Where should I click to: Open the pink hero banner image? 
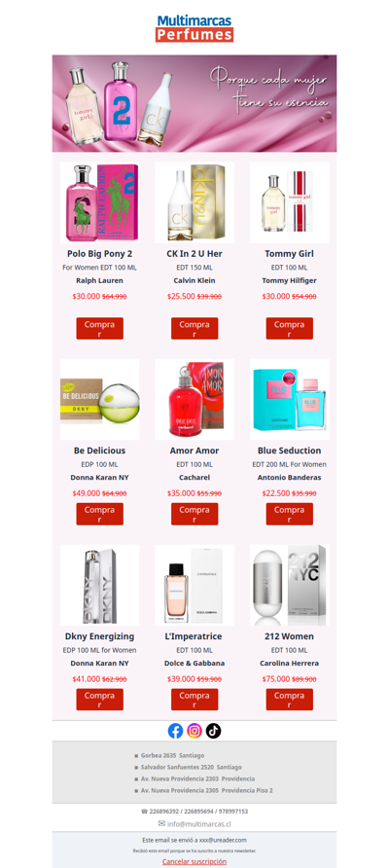point(194,103)
